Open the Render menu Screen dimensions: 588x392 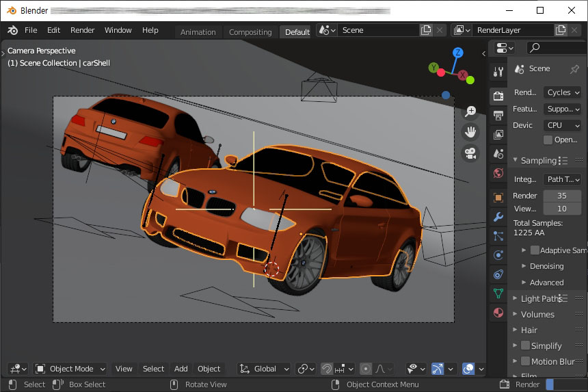(x=83, y=30)
